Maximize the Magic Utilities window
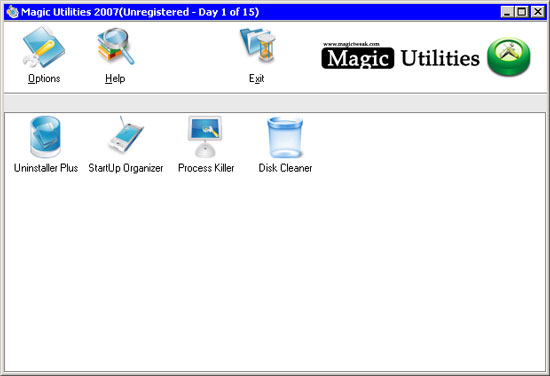The width and height of the screenshot is (550, 376). [x=522, y=12]
